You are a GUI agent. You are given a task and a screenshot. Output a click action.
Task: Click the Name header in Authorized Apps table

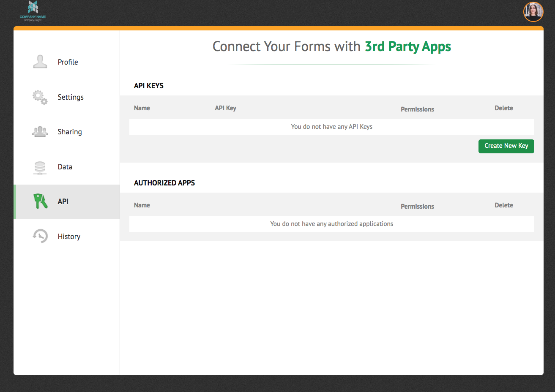142,205
